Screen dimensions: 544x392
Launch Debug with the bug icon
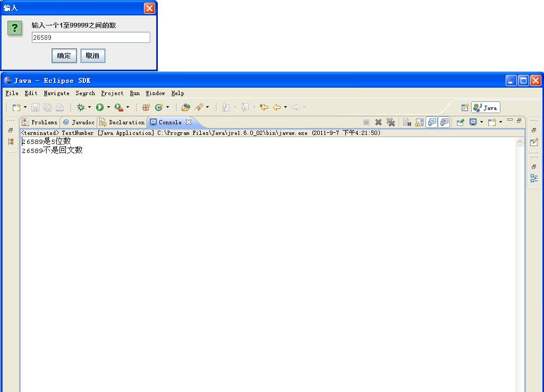point(81,107)
